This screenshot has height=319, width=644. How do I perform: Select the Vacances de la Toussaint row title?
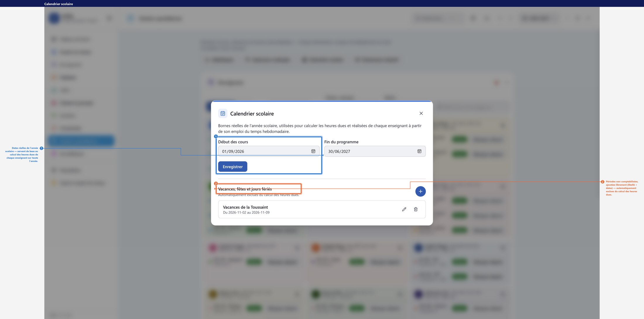coord(245,207)
